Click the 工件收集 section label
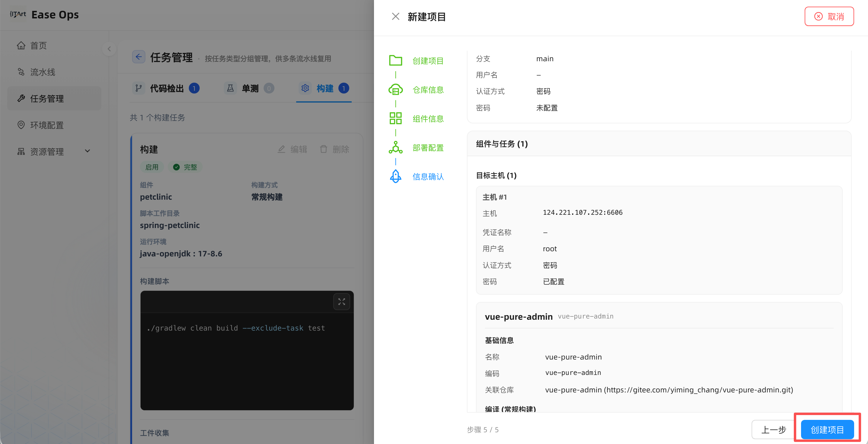The height and width of the screenshot is (444, 868). click(155, 433)
